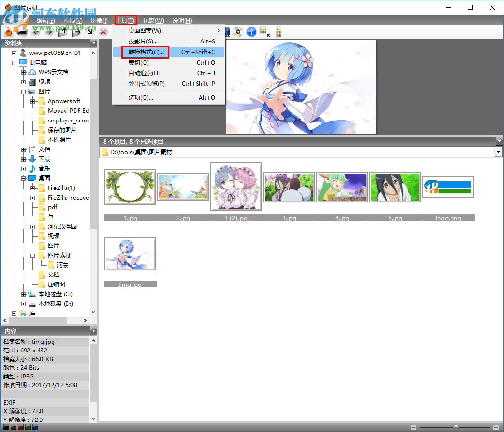Click the zoom out minus icon
This screenshot has height=432, width=504.
413,428
